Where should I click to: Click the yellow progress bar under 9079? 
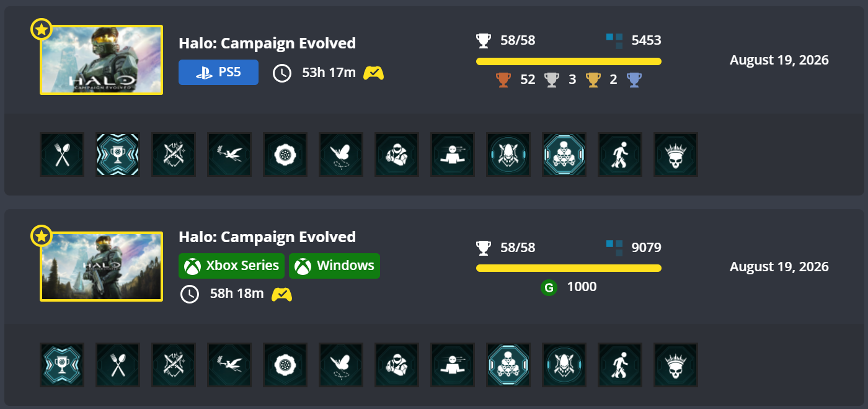(x=569, y=268)
